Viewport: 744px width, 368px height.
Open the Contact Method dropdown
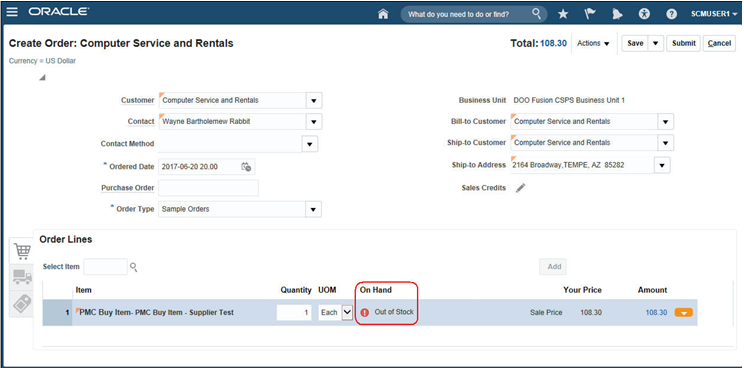pyautogui.click(x=310, y=144)
